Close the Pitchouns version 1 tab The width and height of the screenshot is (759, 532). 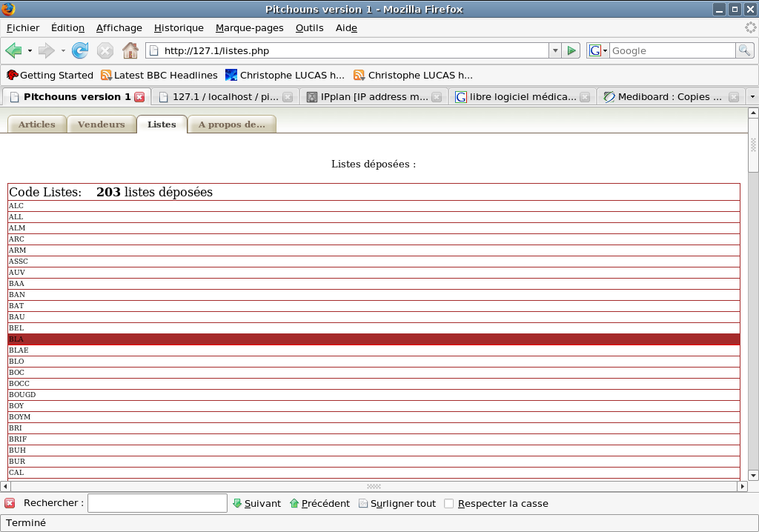tap(139, 97)
